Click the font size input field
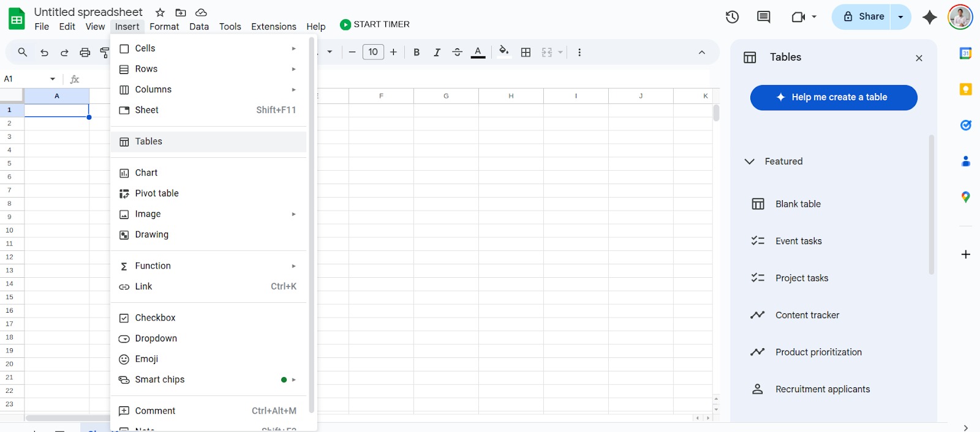The image size is (980, 432). point(373,52)
